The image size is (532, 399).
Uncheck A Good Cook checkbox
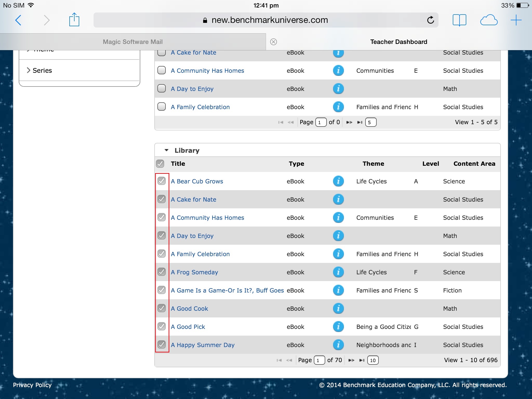point(162,308)
